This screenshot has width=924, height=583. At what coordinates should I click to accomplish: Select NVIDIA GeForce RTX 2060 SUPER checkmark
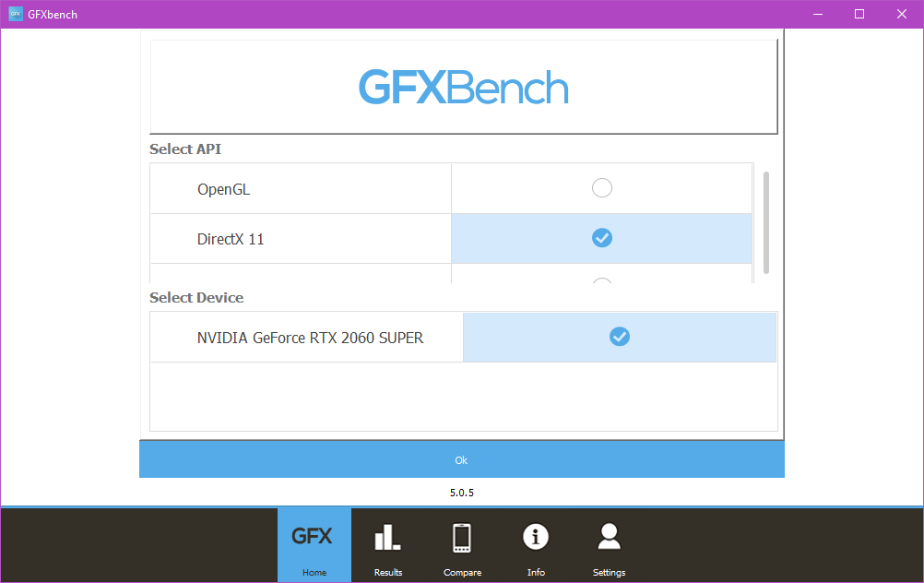(x=620, y=337)
